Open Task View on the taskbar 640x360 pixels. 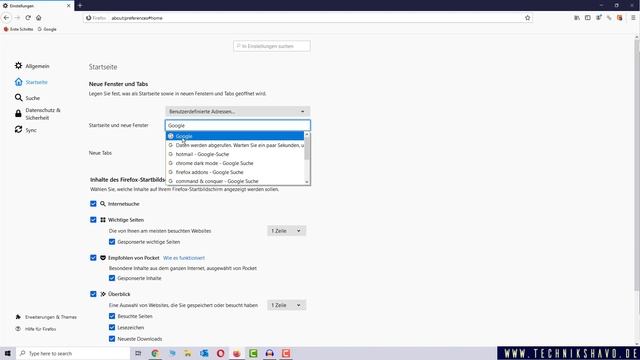pyautogui.click(x=138, y=353)
